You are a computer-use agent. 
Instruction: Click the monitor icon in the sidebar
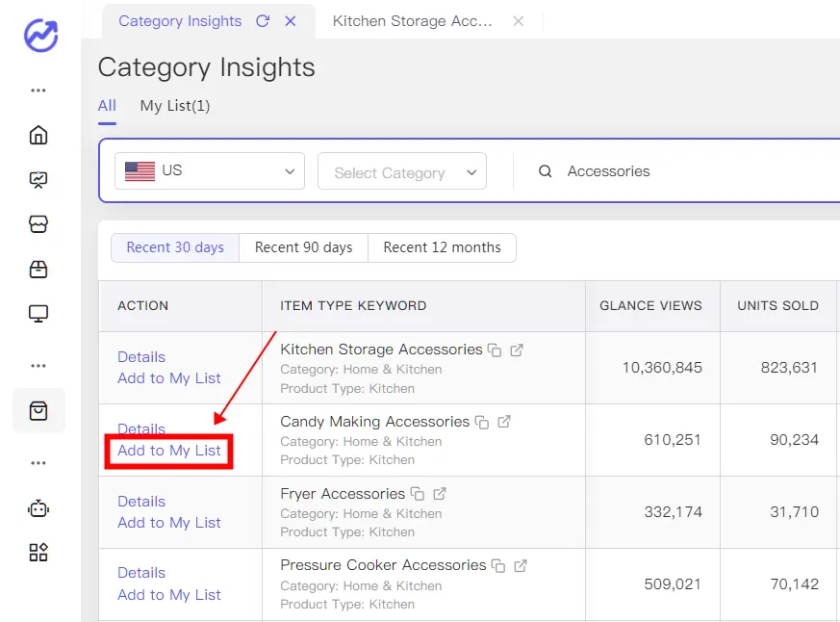click(38, 314)
